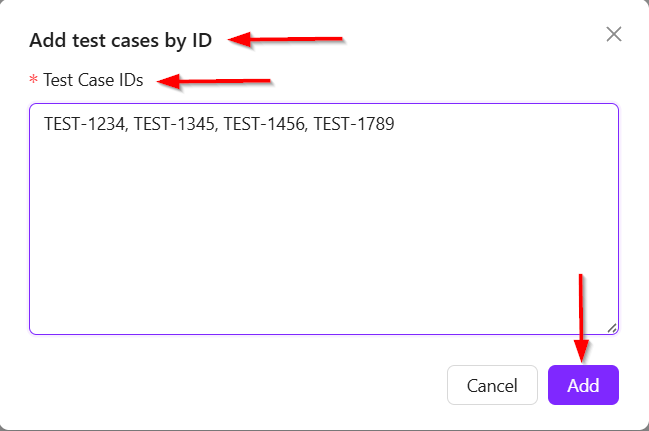The height and width of the screenshot is (431, 649).
Task: Focus the Test Case IDs text area
Action: [324, 219]
